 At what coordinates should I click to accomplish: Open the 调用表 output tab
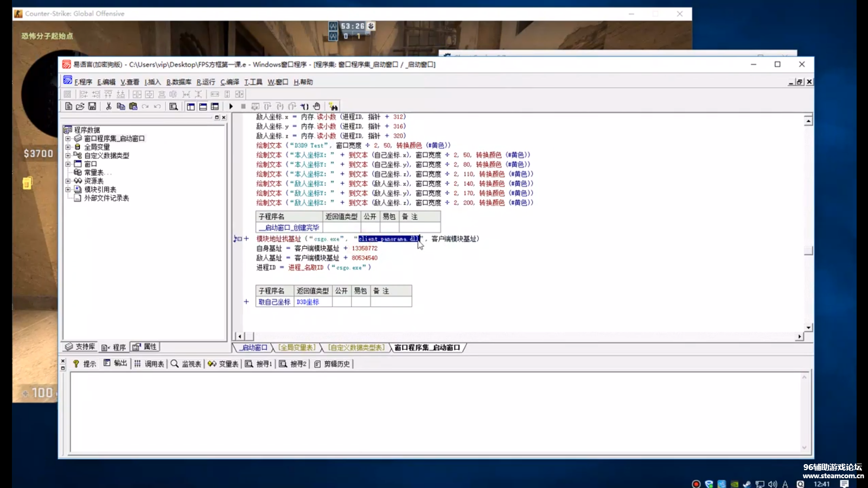(x=149, y=364)
